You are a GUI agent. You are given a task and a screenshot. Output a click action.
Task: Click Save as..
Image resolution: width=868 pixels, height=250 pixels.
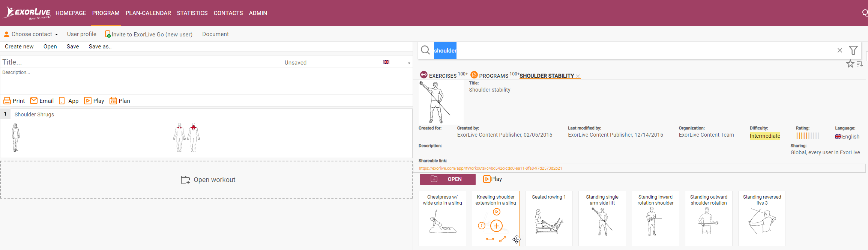point(100,47)
